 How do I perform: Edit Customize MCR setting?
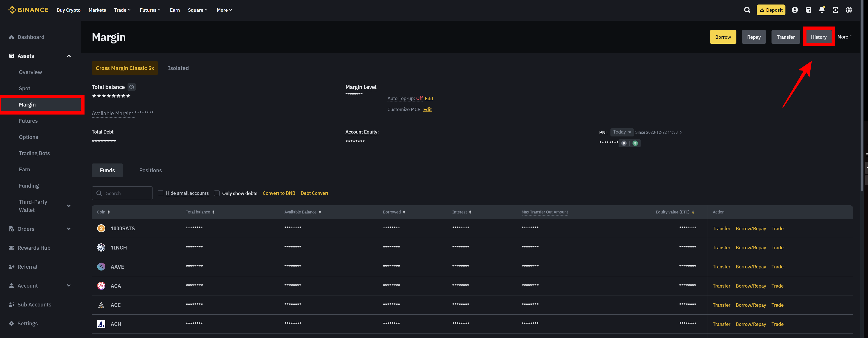pyautogui.click(x=427, y=109)
